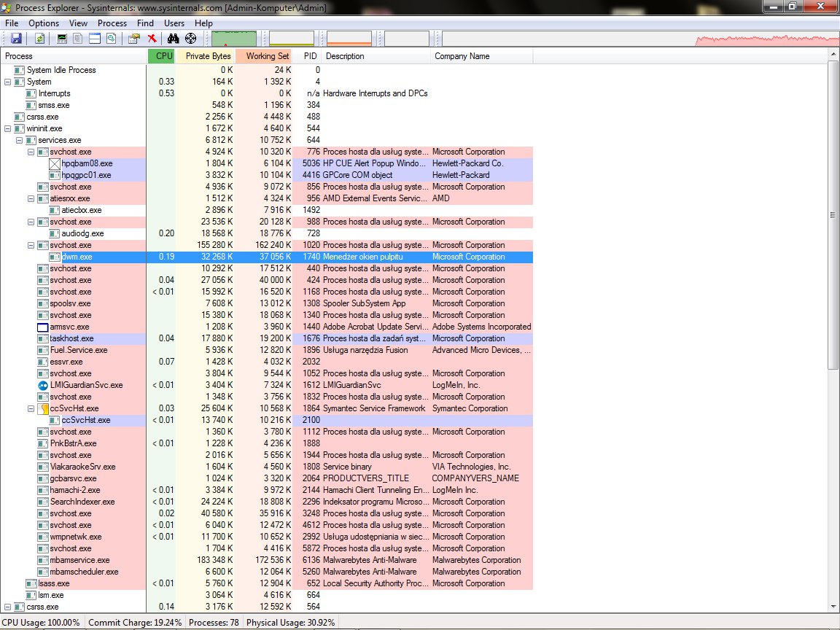840x630 pixels.
Task: Select the taskhost.exe process row
Action: click(267, 338)
